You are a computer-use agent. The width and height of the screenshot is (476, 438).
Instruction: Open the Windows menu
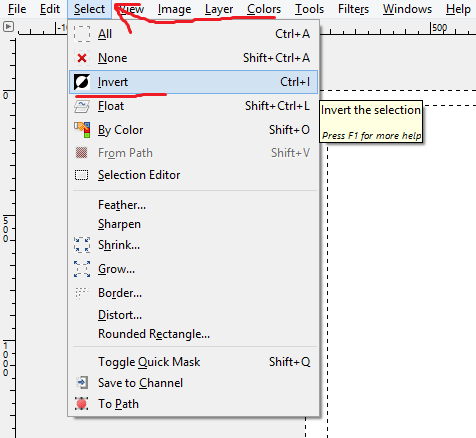[x=407, y=9]
